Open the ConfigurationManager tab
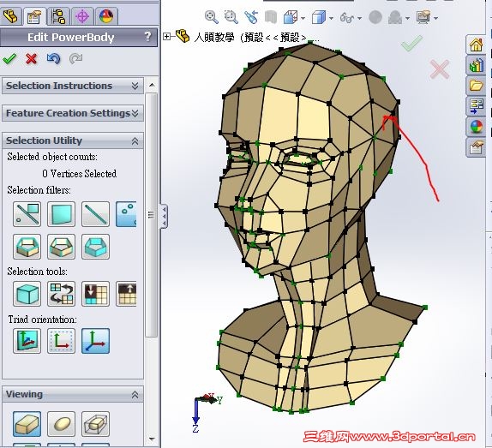 click(58, 16)
